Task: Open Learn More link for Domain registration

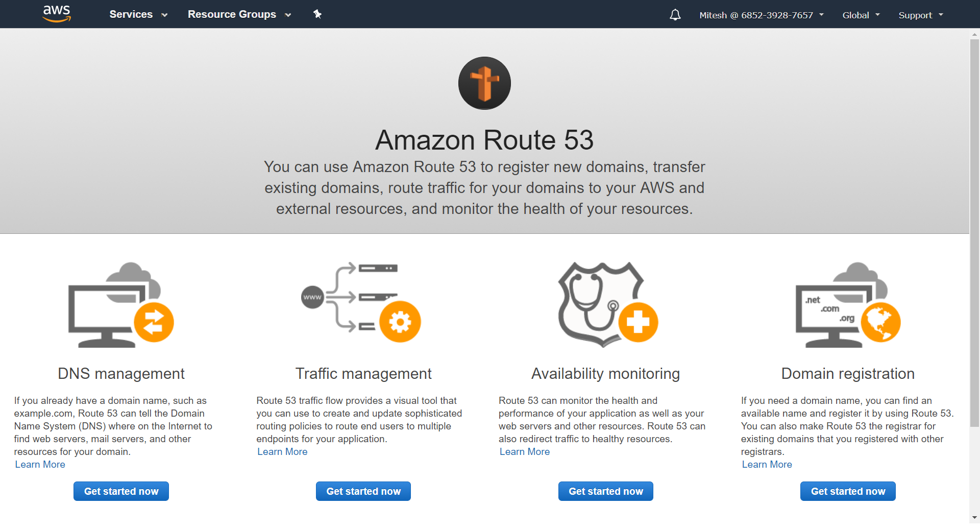Action: [767, 465]
